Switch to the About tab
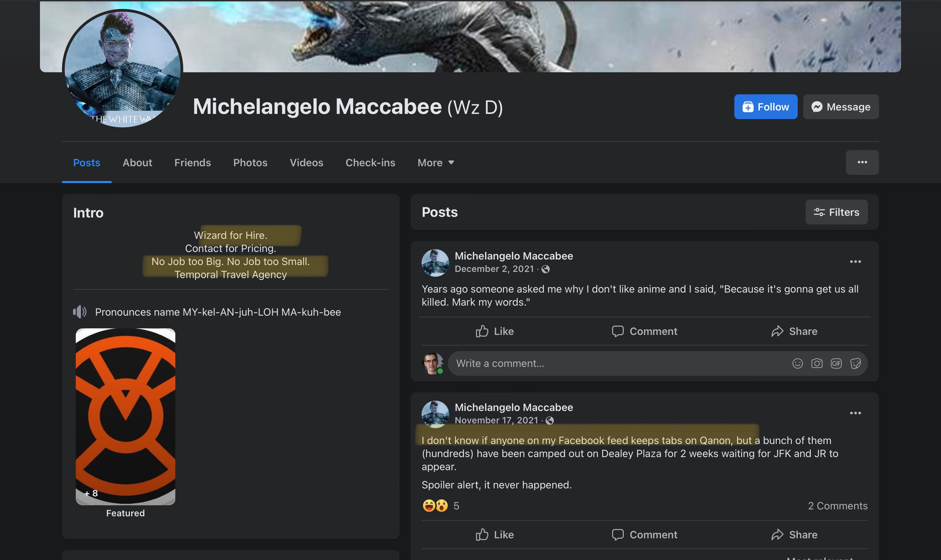This screenshot has width=941, height=560. pos(137,163)
